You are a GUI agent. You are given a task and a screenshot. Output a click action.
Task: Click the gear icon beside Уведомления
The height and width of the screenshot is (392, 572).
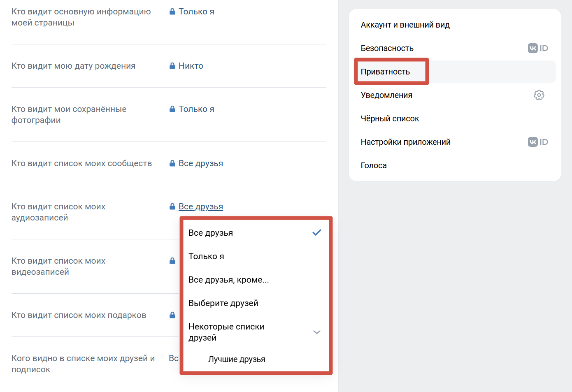pyautogui.click(x=539, y=95)
